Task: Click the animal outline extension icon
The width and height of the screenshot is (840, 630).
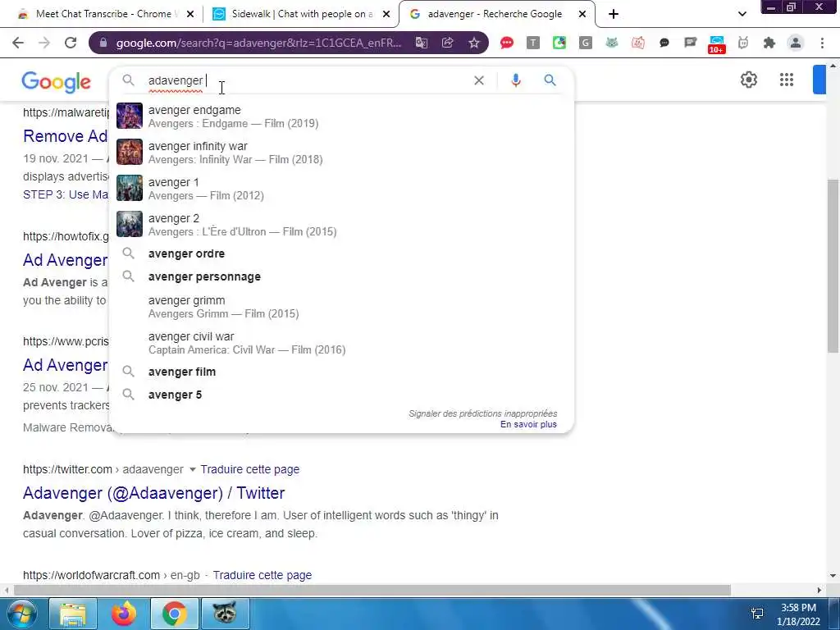Action: coord(742,43)
